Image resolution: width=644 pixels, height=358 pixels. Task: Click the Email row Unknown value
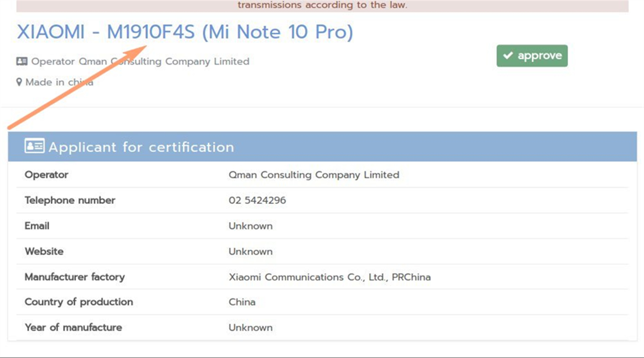[x=250, y=226]
